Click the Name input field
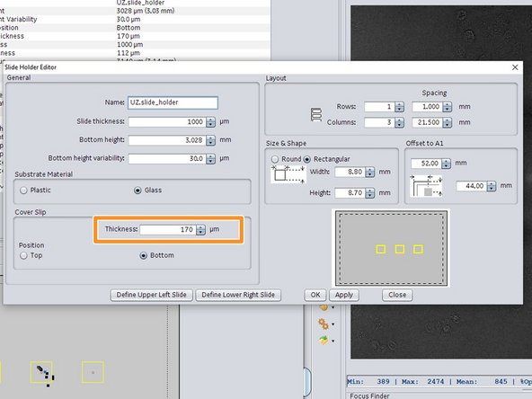Viewport: 532px width, 399px height. point(173,102)
